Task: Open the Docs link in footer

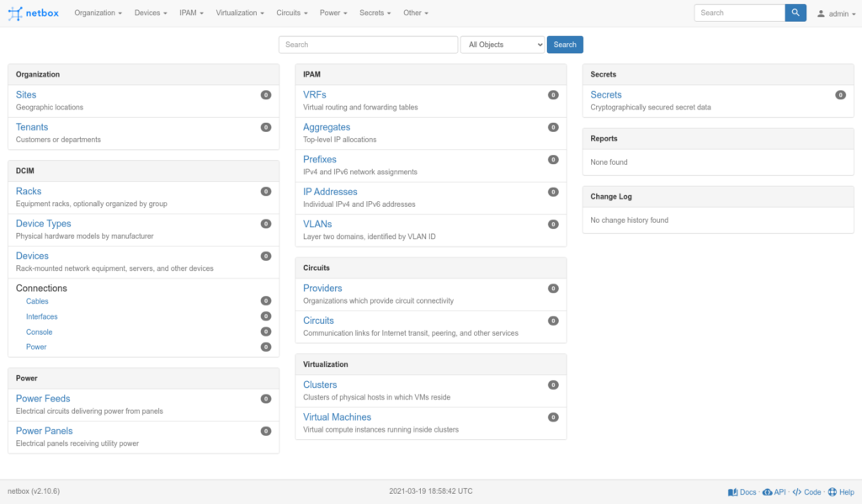Action: click(742, 492)
